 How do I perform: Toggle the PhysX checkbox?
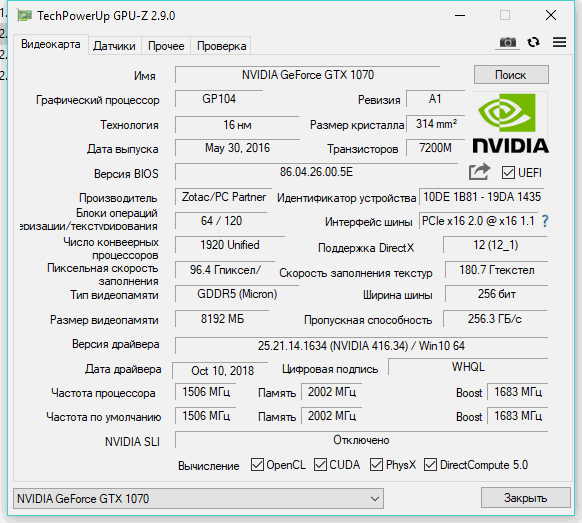point(376,464)
